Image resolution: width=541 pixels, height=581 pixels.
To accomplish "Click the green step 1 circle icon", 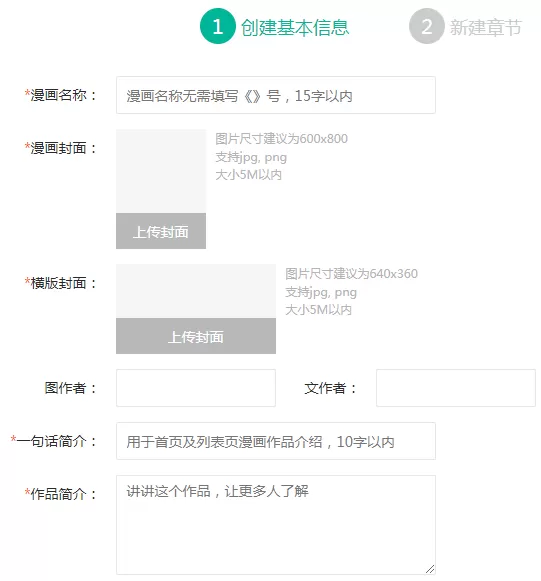I will tap(218, 26).
